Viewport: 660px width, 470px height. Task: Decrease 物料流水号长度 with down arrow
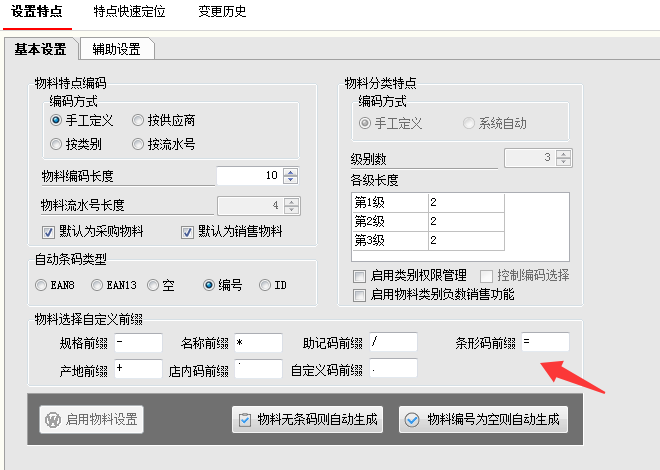291,210
